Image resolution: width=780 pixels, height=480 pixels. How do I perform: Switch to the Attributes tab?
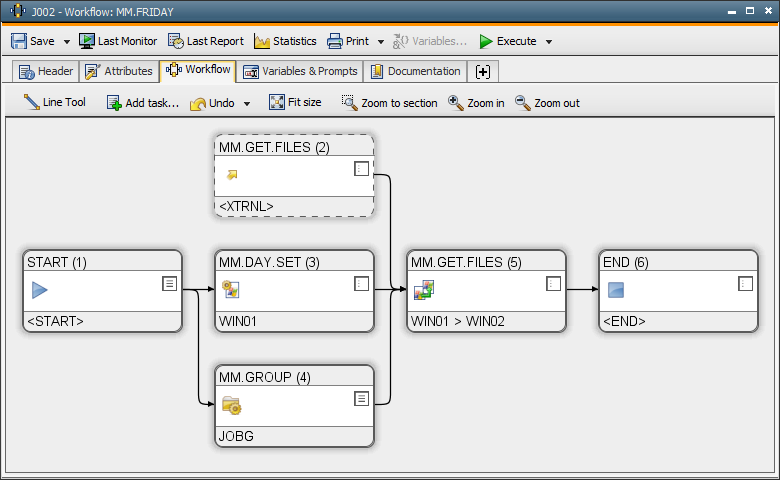click(119, 71)
